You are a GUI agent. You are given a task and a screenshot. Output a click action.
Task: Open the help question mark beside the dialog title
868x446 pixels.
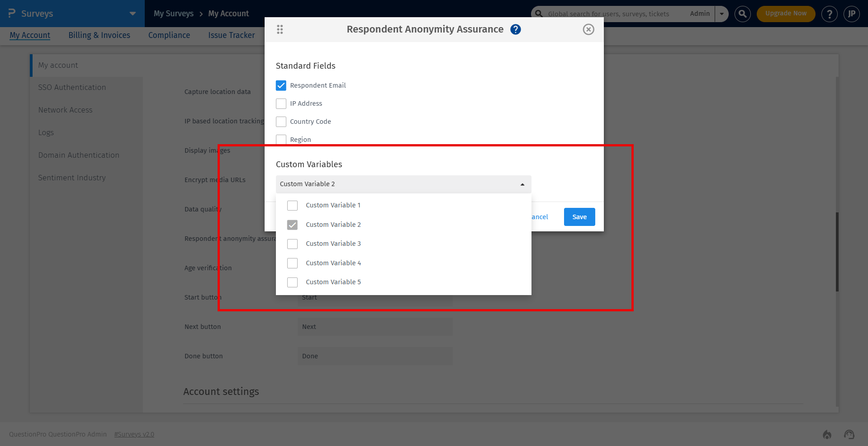[x=515, y=29]
